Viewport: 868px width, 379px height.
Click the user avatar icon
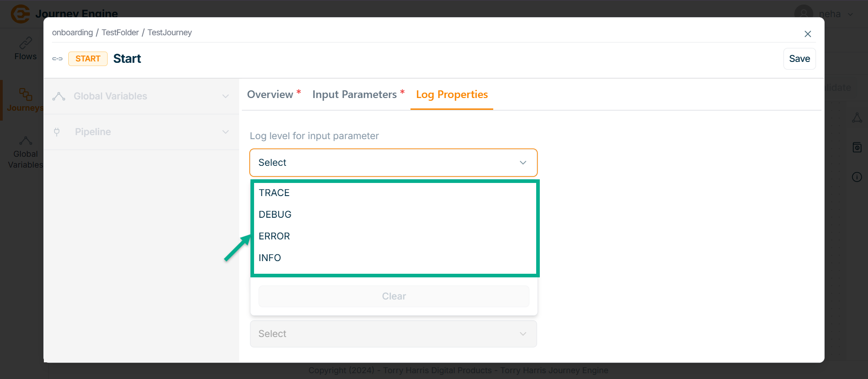[x=803, y=14]
